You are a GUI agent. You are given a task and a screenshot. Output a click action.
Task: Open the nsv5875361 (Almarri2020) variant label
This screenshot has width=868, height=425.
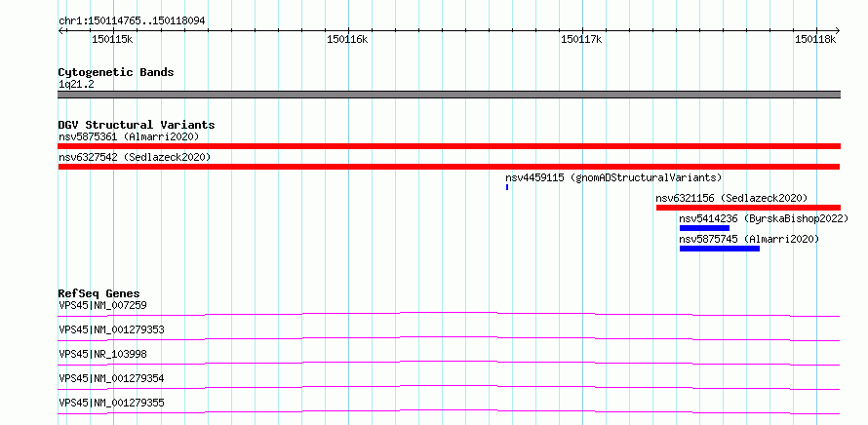click(x=129, y=136)
